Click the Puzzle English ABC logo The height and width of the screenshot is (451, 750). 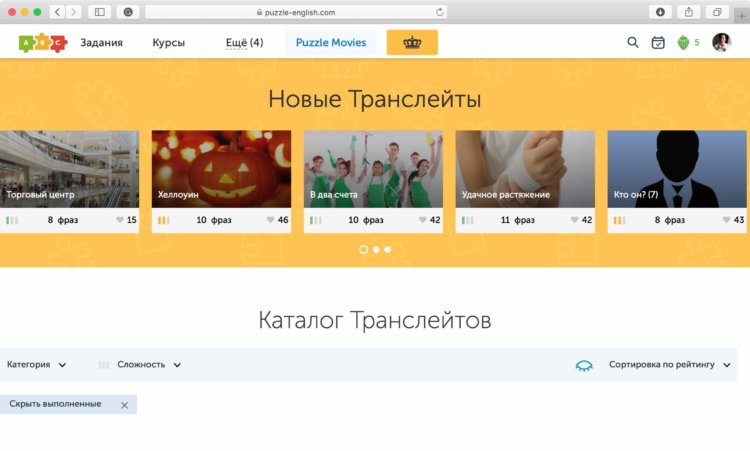pyautogui.click(x=43, y=43)
